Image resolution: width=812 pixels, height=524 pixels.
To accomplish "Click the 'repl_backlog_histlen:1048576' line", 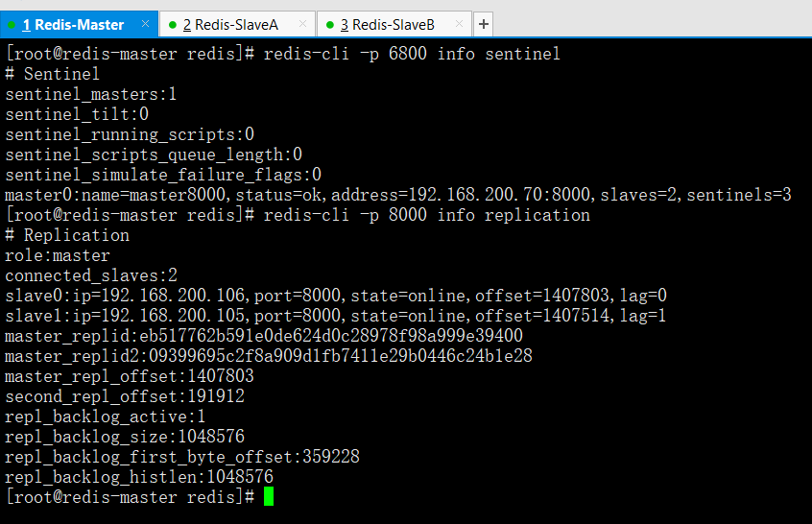I will click(x=139, y=478).
